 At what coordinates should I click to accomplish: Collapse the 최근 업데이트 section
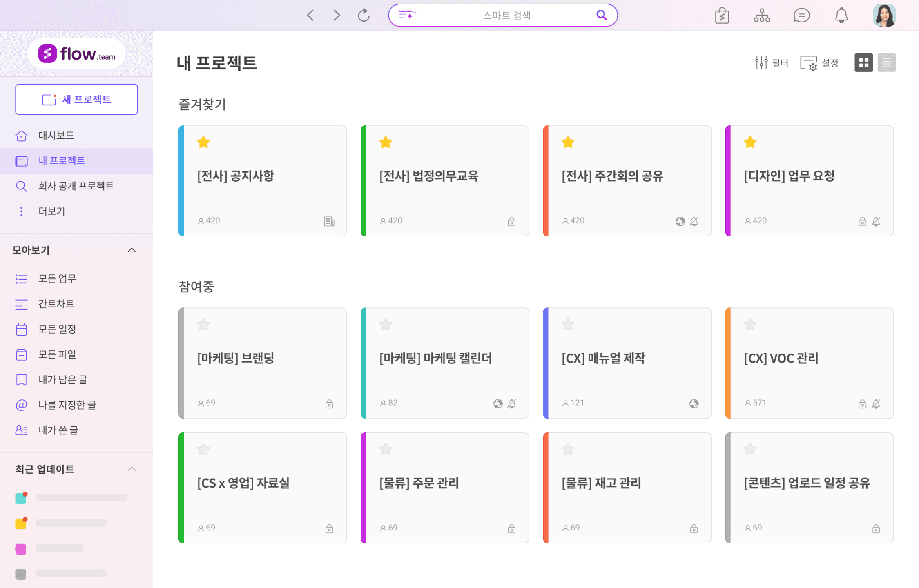pyautogui.click(x=132, y=469)
